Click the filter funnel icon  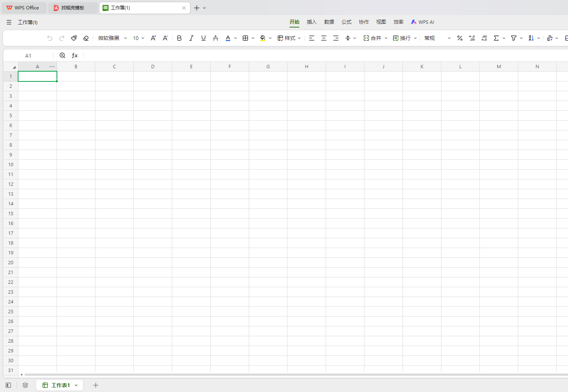click(513, 38)
